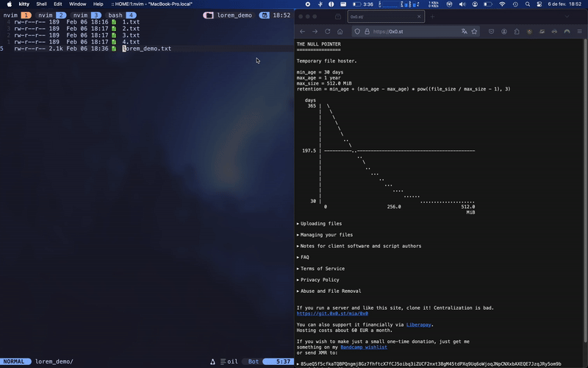The height and width of the screenshot is (368, 588).
Task: Open the git.0x0.st/mia/0x0 link
Action: pos(332,314)
